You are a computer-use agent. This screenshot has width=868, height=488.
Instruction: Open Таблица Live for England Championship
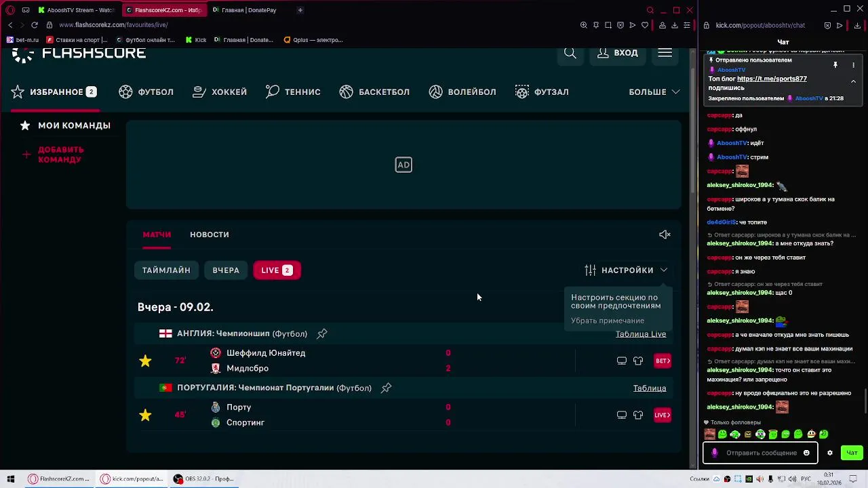pos(641,334)
